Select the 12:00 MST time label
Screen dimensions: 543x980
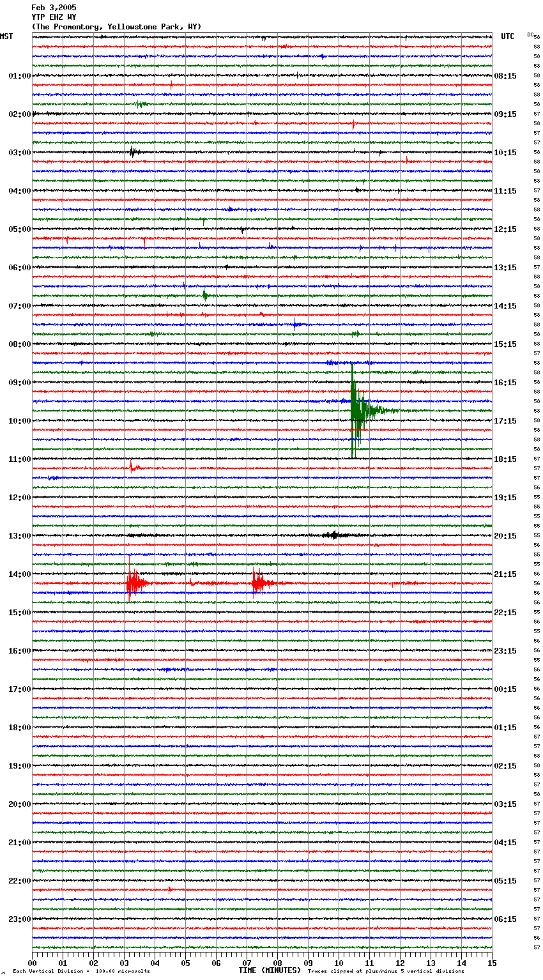20,498
